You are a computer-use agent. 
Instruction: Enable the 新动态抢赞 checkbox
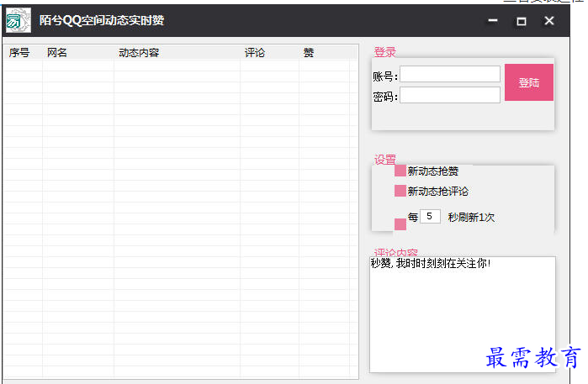click(400, 171)
